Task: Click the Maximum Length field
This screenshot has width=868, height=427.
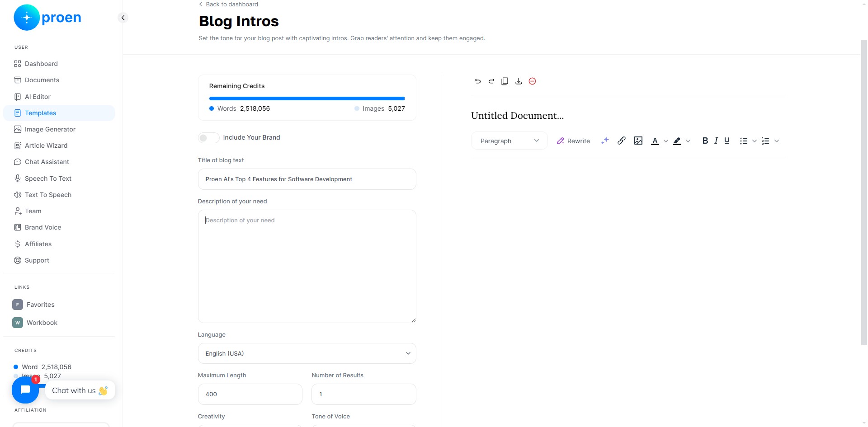Action: (x=250, y=394)
